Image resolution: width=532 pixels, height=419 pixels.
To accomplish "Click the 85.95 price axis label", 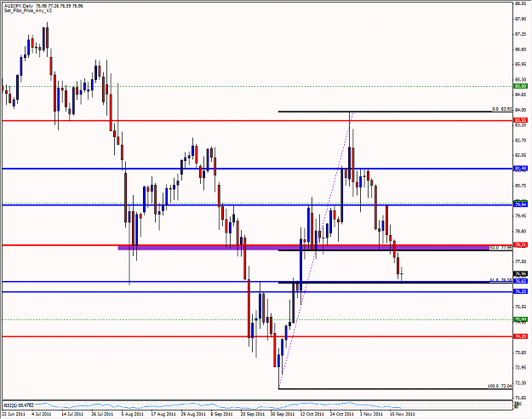I will (521, 65).
